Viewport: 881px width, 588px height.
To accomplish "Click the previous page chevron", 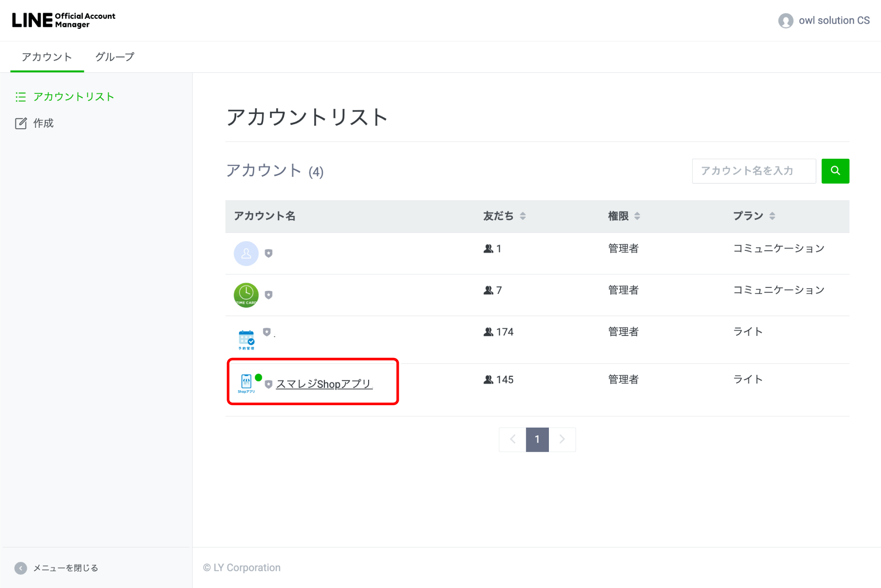I will click(x=512, y=439).
